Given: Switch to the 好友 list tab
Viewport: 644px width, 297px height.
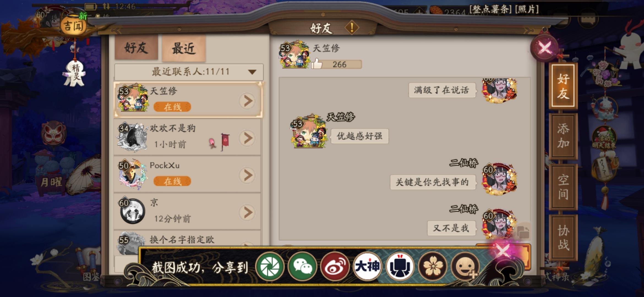Looking at the screenshot, I should click(x=136, y=48).
